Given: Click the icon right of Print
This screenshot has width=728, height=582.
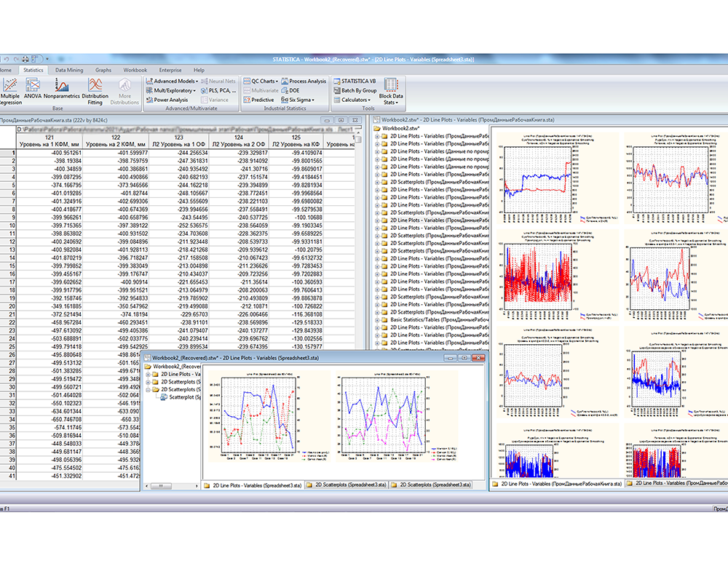Looking at the screenshot, I should coord(35,60).
